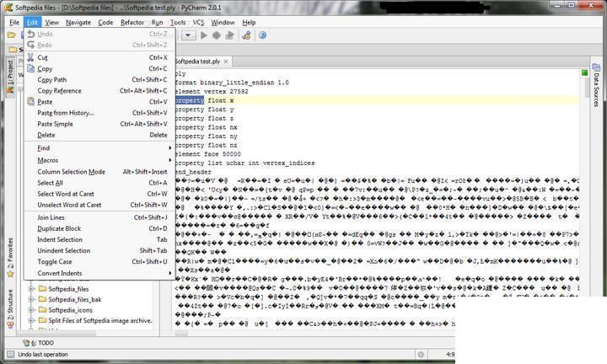Open the Tools menu
The width and height of the screenshot is (607, 364).
(178, 23)
